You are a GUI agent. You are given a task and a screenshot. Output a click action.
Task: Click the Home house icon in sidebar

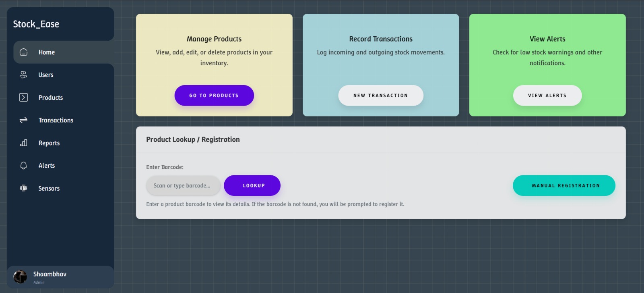pyautogui.click(x=24, y=52)
